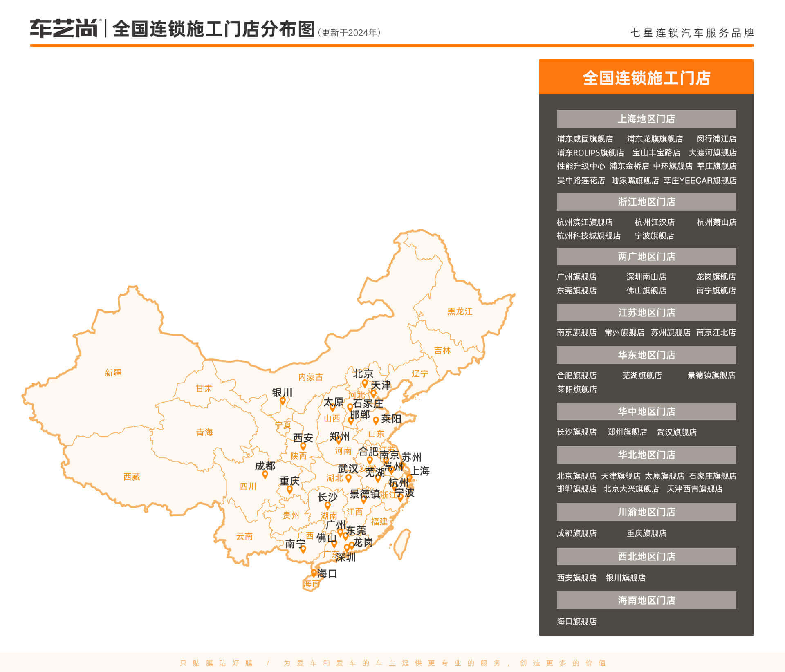Image resolution: width=785 pixels, height=672 pixels.
Task: Select the 莱阳 location pin
Action: [376, 420]
